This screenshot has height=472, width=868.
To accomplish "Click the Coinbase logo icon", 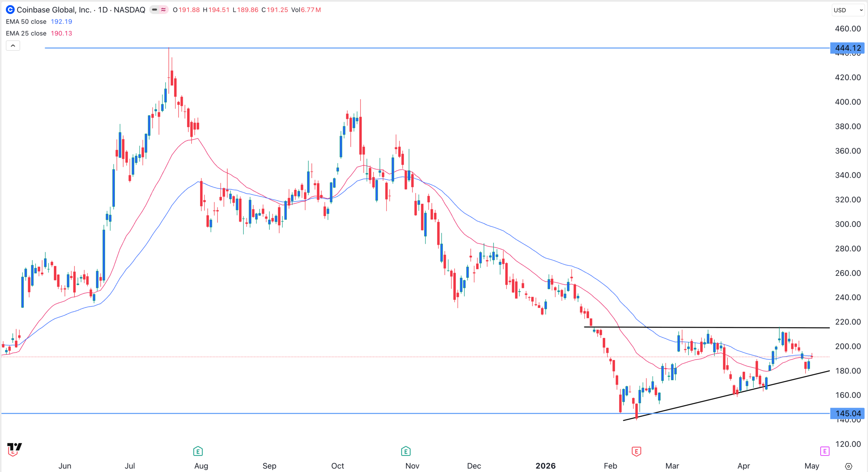I will coord(10,10).
